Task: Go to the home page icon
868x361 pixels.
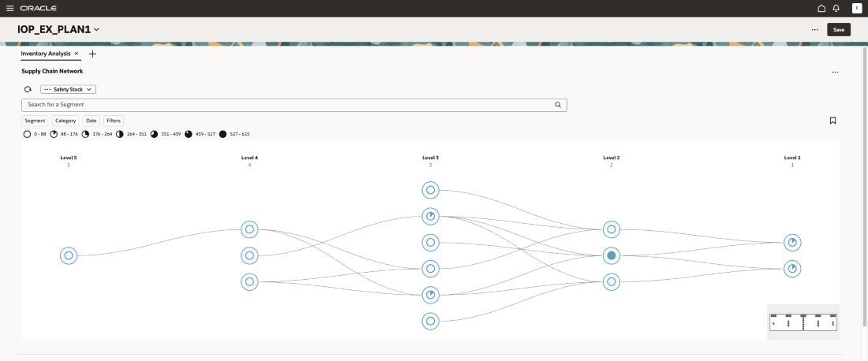Action: coord(821,9)
